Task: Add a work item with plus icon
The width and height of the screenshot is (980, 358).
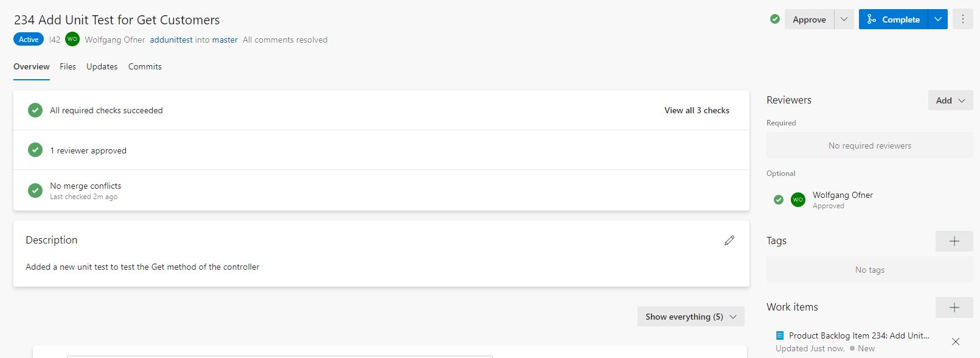Action: [x=954, y=307]
